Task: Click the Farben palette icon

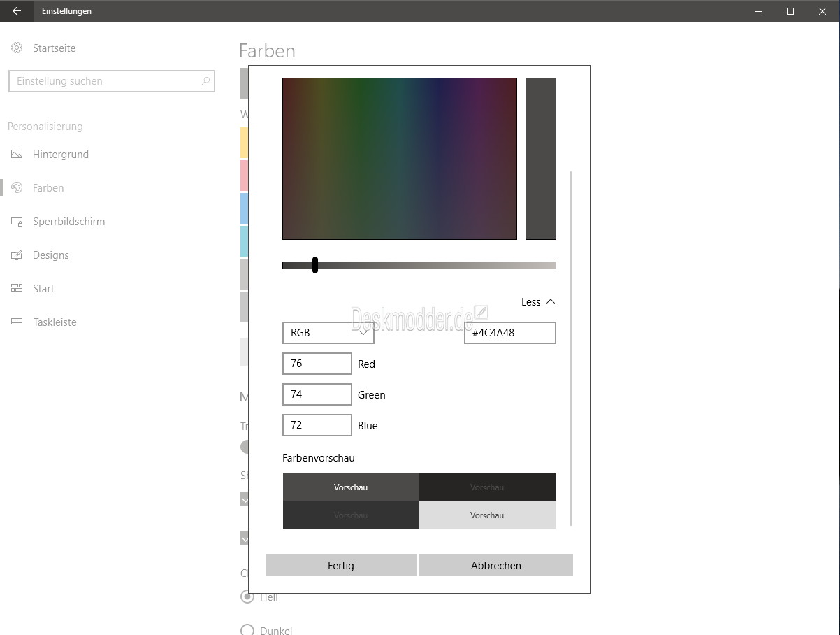Action: [x=17, y=188]
